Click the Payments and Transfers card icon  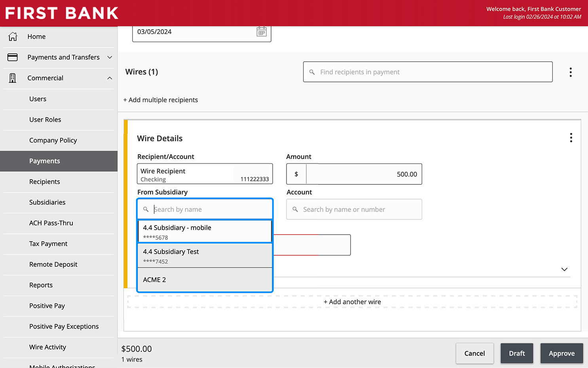(13, 57)
